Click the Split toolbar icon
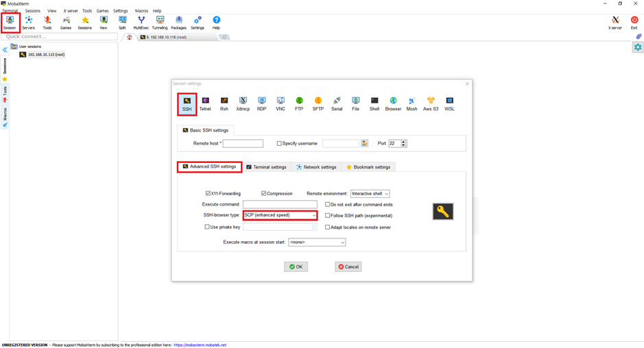The width and height of the screenshot is (644, 348). (122, 23)
